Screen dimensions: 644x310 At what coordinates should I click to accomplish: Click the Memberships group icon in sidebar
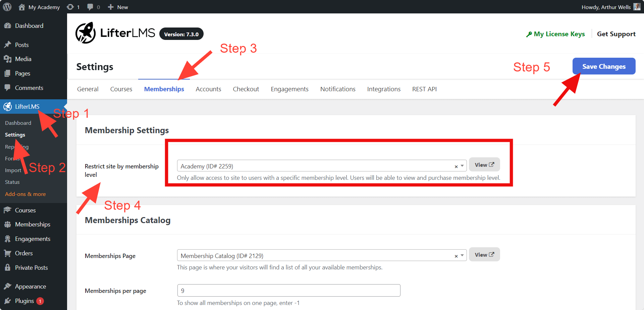(x=7, y=224)
